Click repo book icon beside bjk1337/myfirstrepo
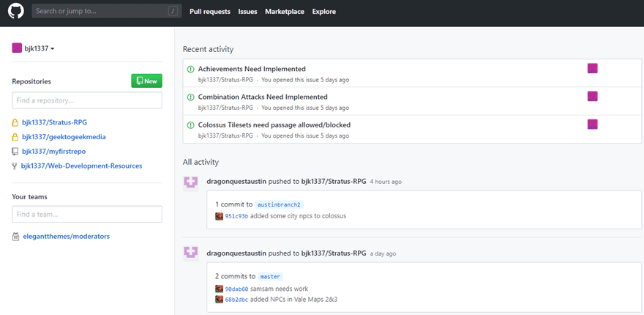 pos(15,152)
